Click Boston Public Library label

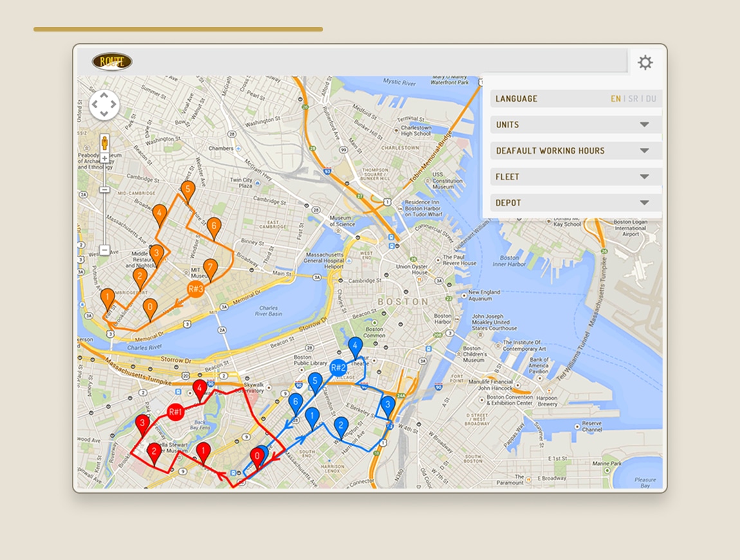pos(310,360)
